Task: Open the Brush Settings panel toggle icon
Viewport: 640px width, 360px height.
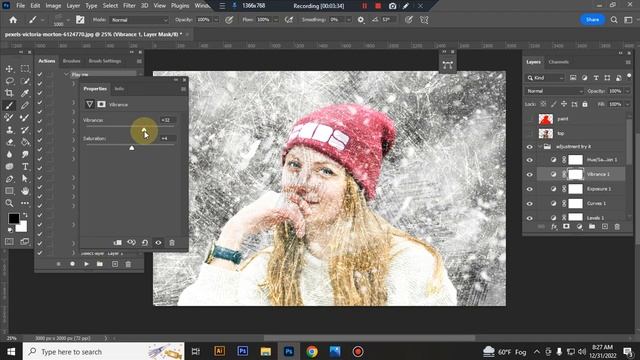Action: click(x=80, y=20)
